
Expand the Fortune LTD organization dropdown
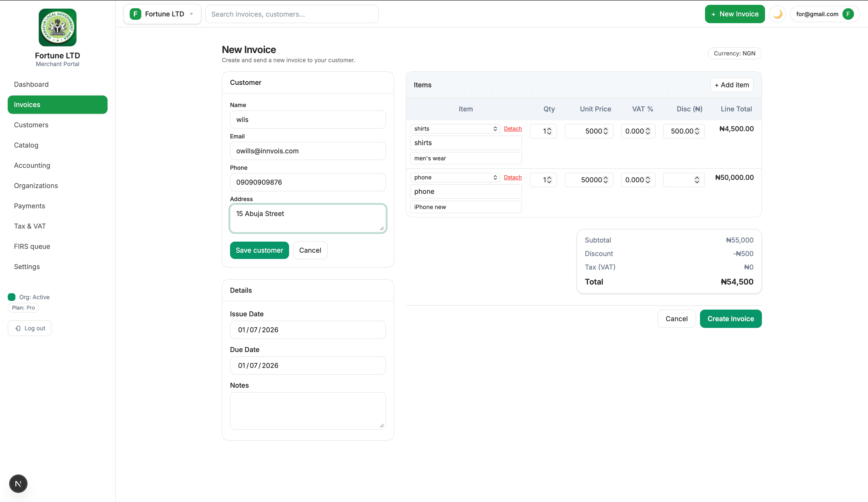click(x=191, y=14)
